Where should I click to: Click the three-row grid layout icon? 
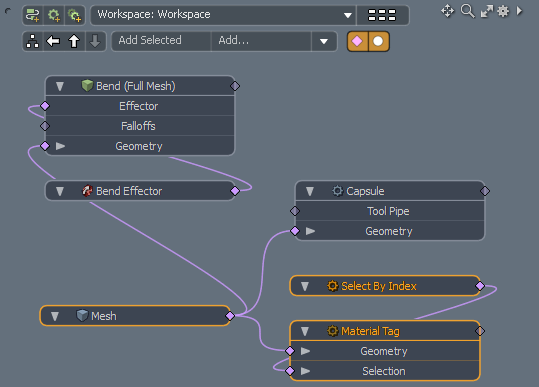[x=382, y=15]
